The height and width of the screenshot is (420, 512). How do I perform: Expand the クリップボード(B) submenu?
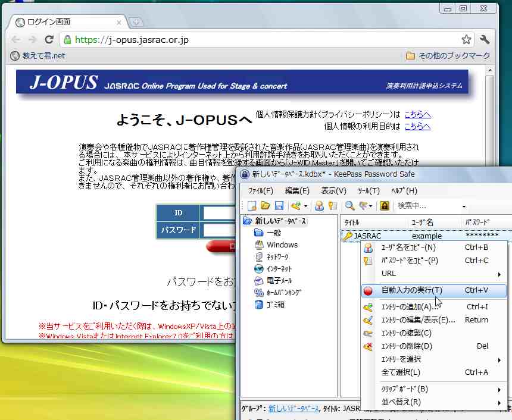pyautogui.click(x=434, y=389)
